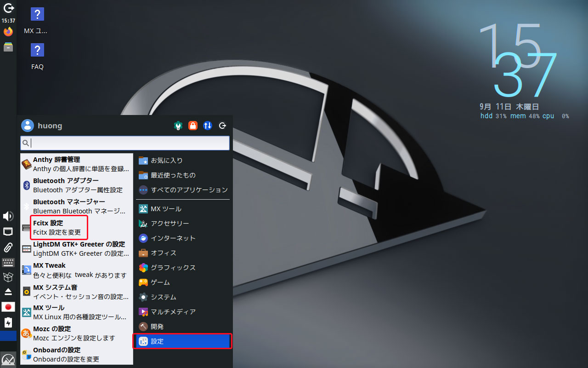Viewport: 588px width, 368px height.
Task: Select the マルチメディア category
Action: (x=183, y=312)
